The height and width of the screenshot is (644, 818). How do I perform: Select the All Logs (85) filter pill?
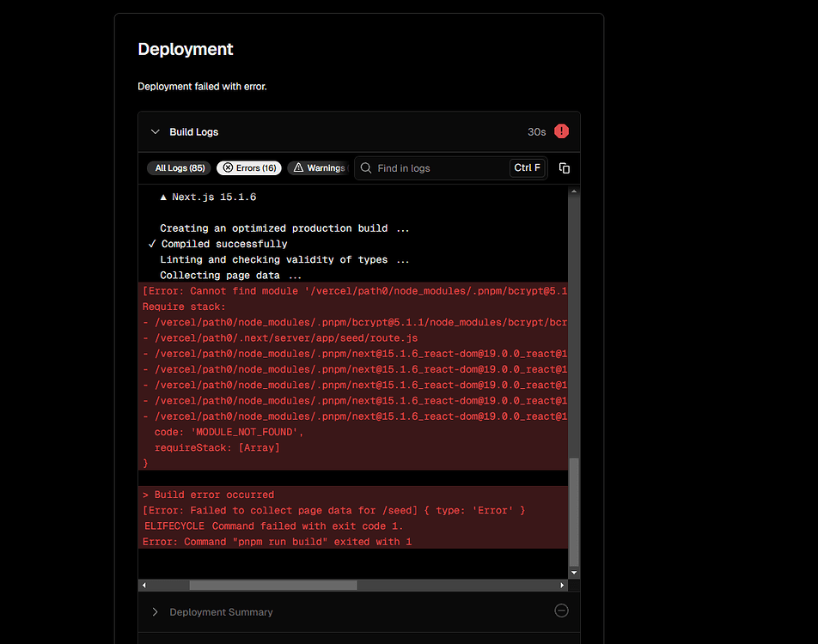(179, 167)
